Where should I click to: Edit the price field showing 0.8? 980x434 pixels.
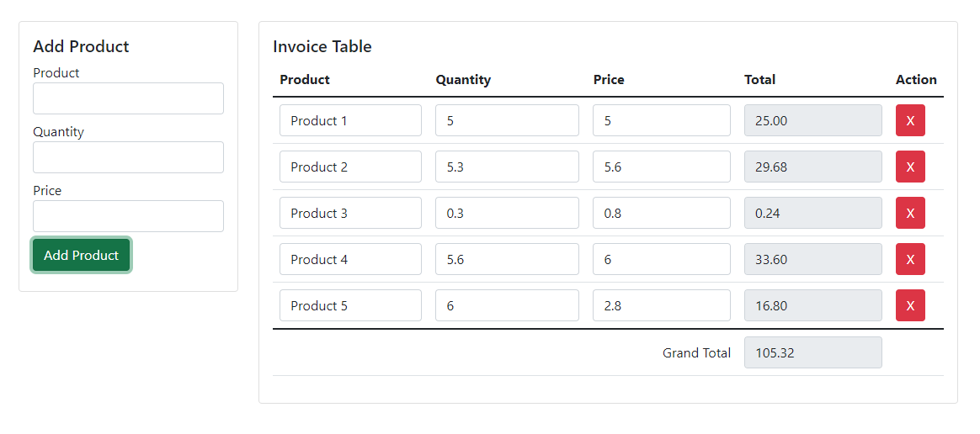[x=661, y=213]
